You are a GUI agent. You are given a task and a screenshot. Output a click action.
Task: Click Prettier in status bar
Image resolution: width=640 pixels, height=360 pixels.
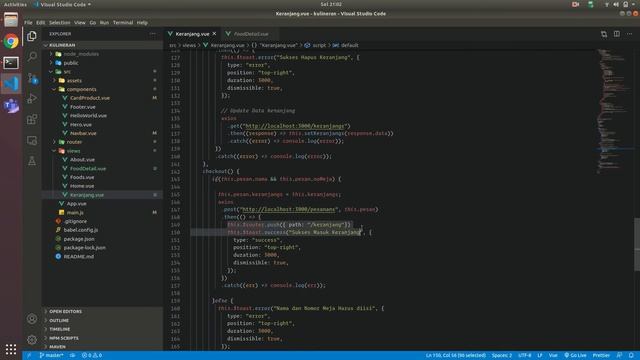point(601,356)
